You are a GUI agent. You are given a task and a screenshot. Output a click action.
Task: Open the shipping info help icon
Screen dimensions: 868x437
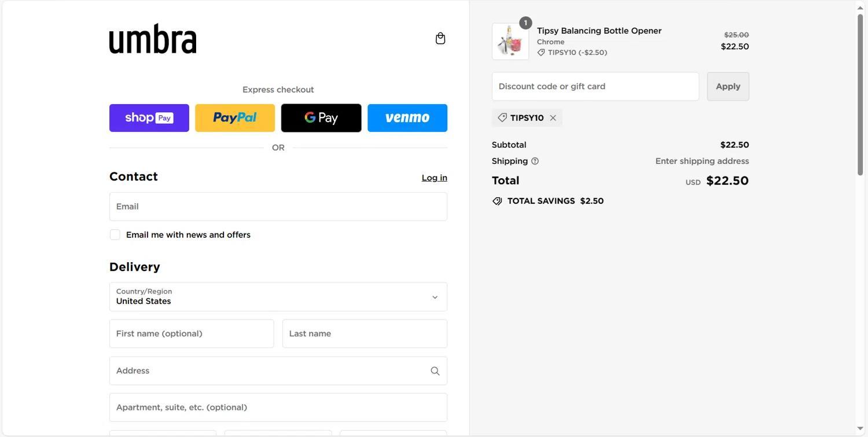[x=535, y=161]
